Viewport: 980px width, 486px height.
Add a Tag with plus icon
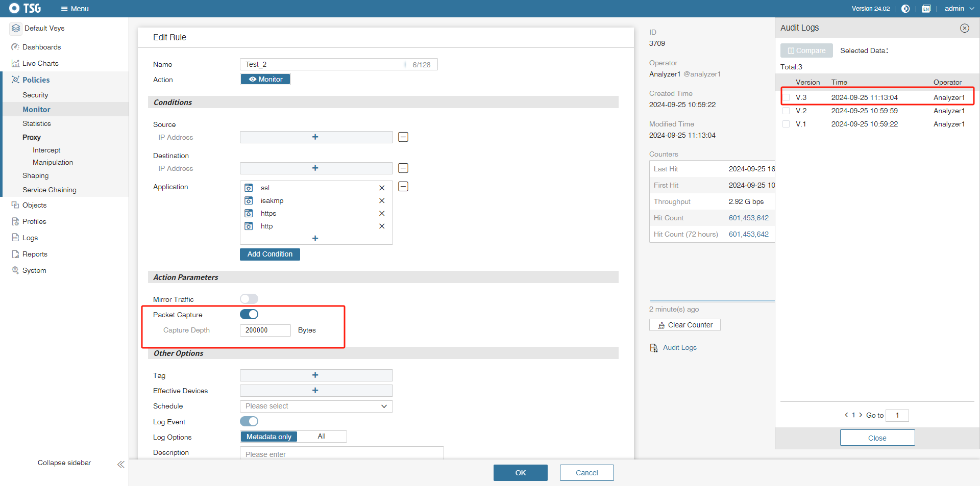[x=315, y=375]
